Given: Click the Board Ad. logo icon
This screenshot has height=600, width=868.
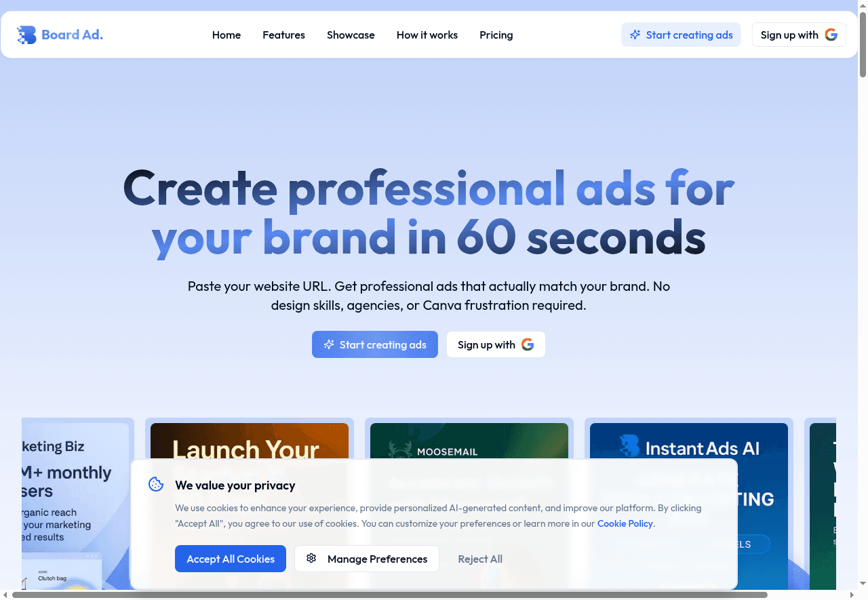Looking at the screenshot, I should click(x=26, y=35).
